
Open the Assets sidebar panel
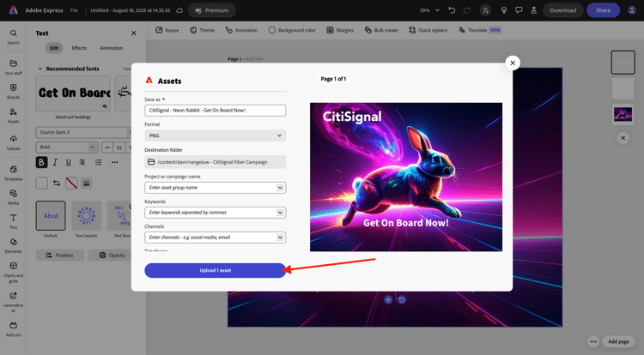[13, 115]
